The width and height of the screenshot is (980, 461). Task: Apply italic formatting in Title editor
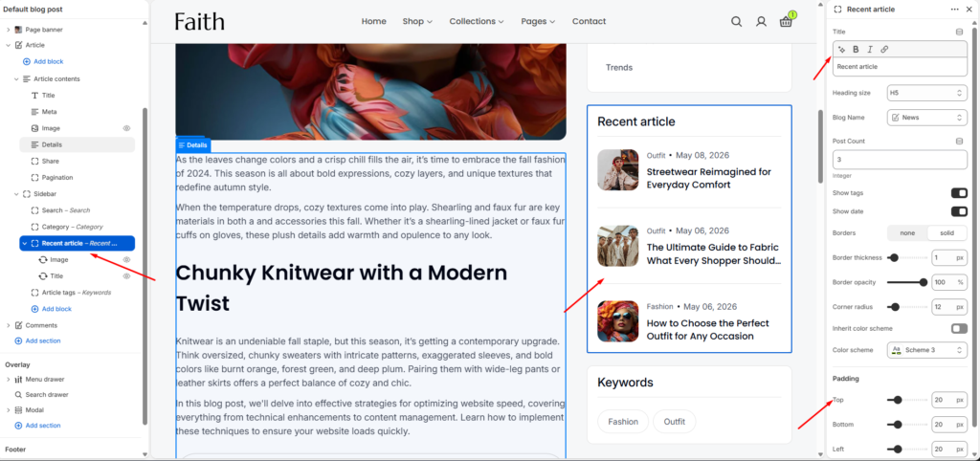click(869, 50)
